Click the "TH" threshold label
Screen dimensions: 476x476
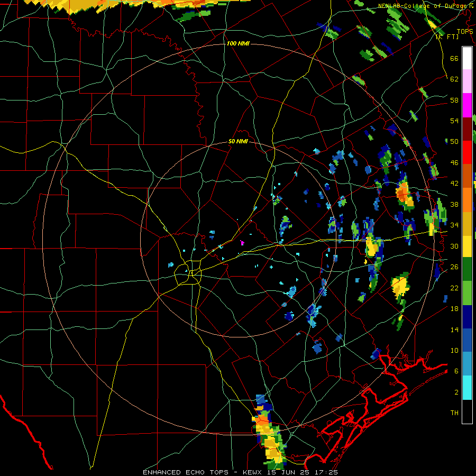click(x=454, y=413)
